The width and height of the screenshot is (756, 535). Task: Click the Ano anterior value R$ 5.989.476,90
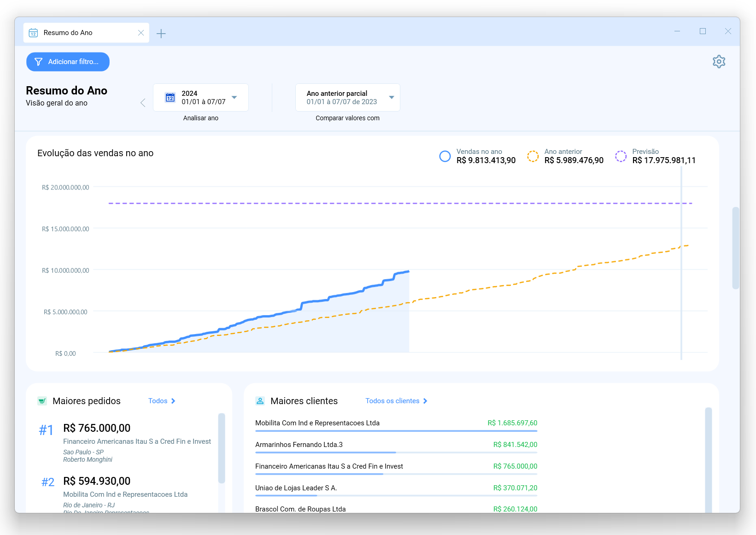(574, 160)
